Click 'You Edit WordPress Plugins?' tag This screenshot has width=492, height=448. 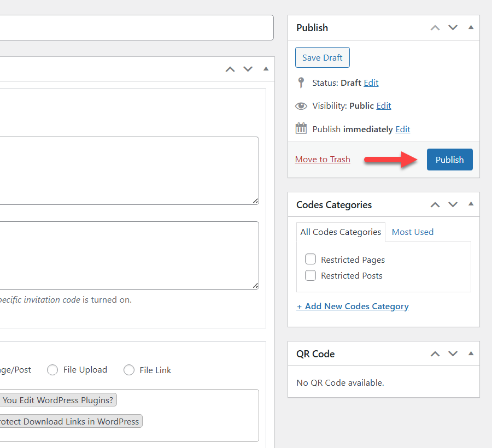click(58, 400)
